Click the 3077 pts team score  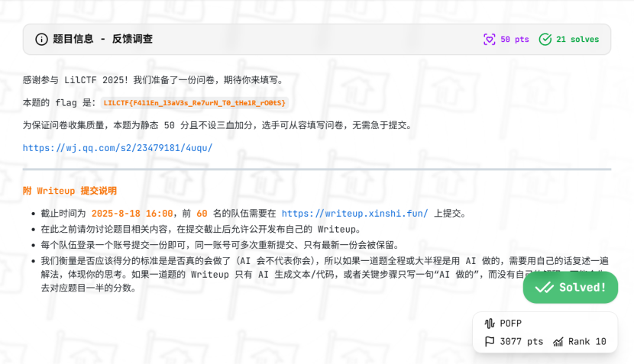click(521, 342)
